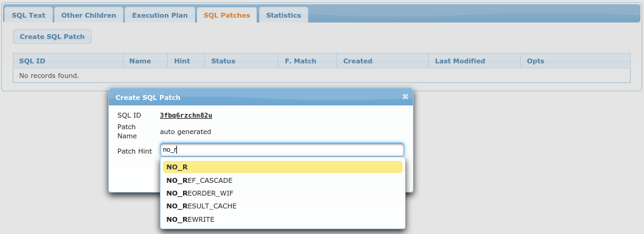The height and width of the screenshot is (234, 644).
Task: Choose NO_REF_CASCADE from suggestions
Action: click(x=283, y=180)
